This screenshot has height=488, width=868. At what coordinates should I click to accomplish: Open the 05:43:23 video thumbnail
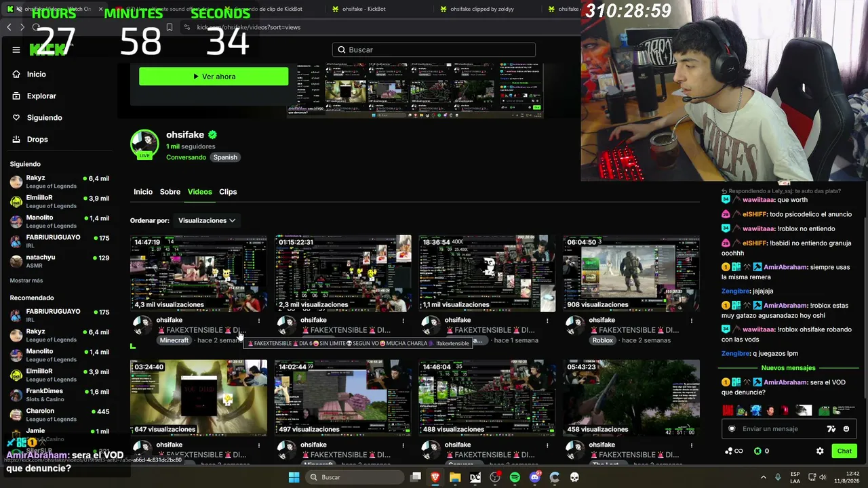631,398
